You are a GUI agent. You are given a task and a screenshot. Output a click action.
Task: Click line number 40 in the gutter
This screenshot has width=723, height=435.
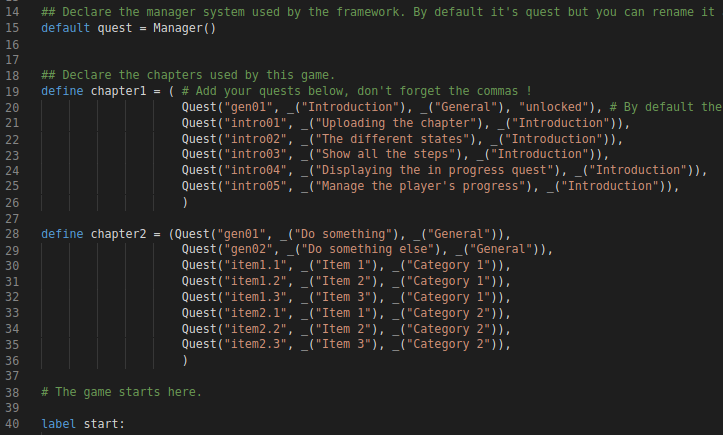coord(12,424)
